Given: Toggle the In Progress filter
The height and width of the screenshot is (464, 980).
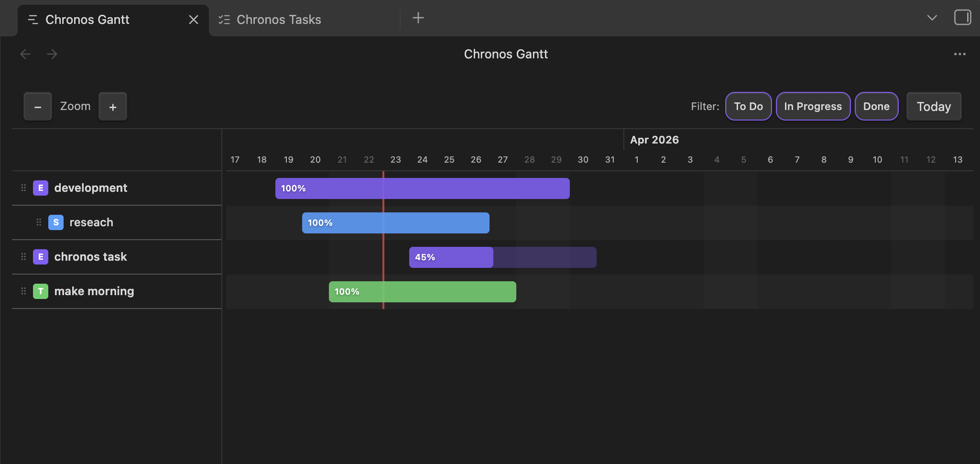Looking at the screenshot, I should tap(813, 106).
